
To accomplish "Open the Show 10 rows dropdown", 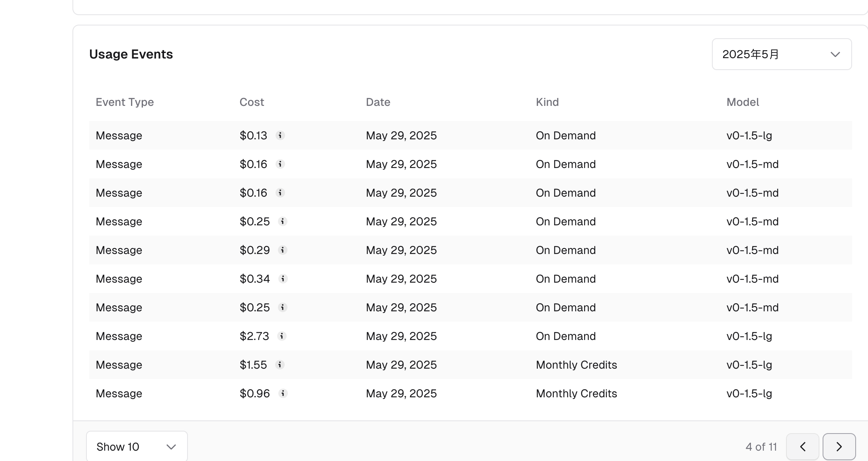I will 137,446.
